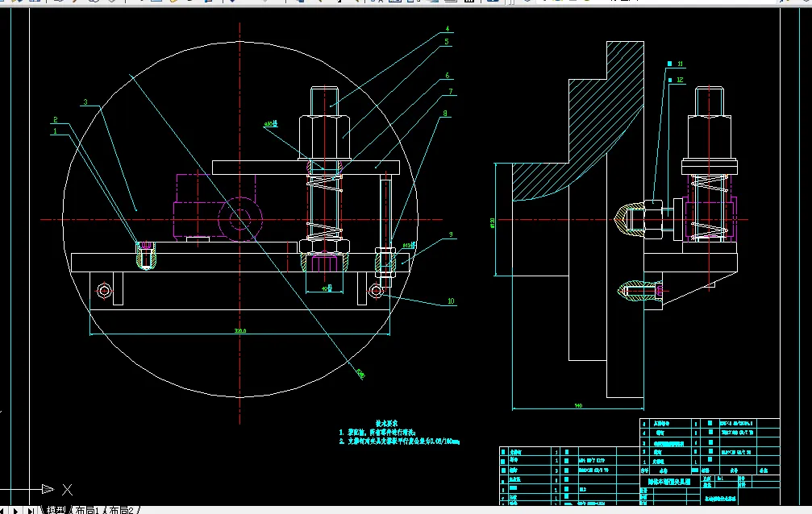This screenshot has width=812, height=514.
Task: Select part balloon number 8
Action: click(445, 114)
